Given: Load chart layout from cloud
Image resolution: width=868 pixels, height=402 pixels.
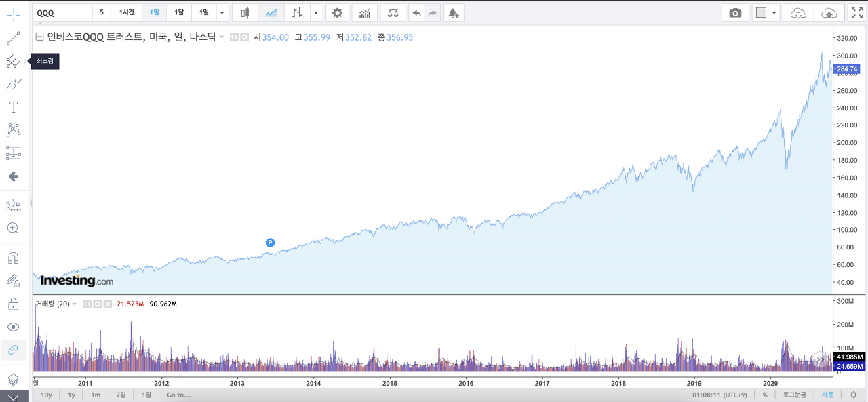Looking at the screenshot, I should pyautogui.click(x=800, y=12).
